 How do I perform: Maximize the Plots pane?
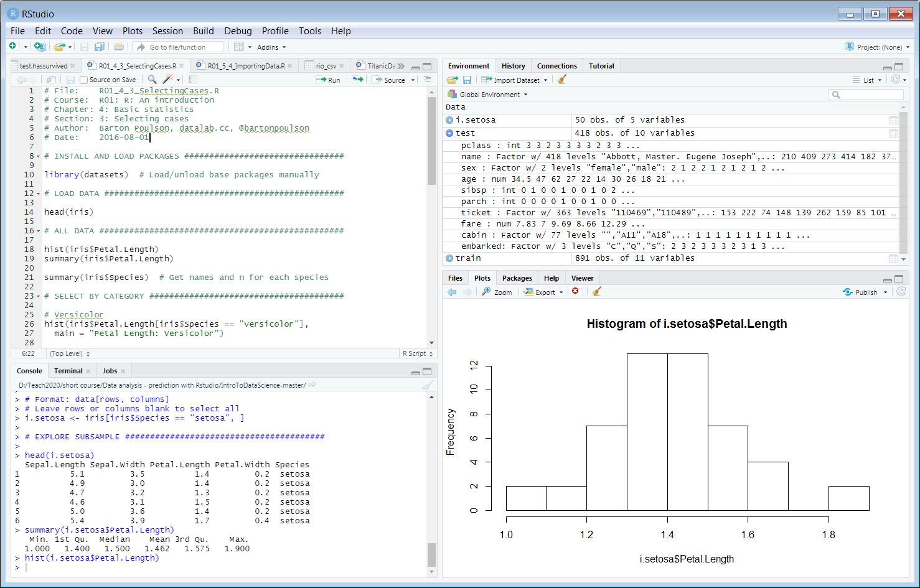pyautogui.click(x=899, y=278)
